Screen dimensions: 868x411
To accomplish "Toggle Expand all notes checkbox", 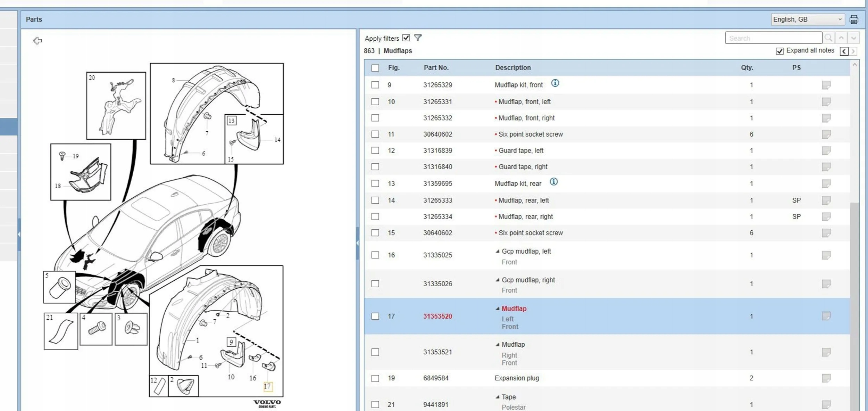I will [779, 51].
